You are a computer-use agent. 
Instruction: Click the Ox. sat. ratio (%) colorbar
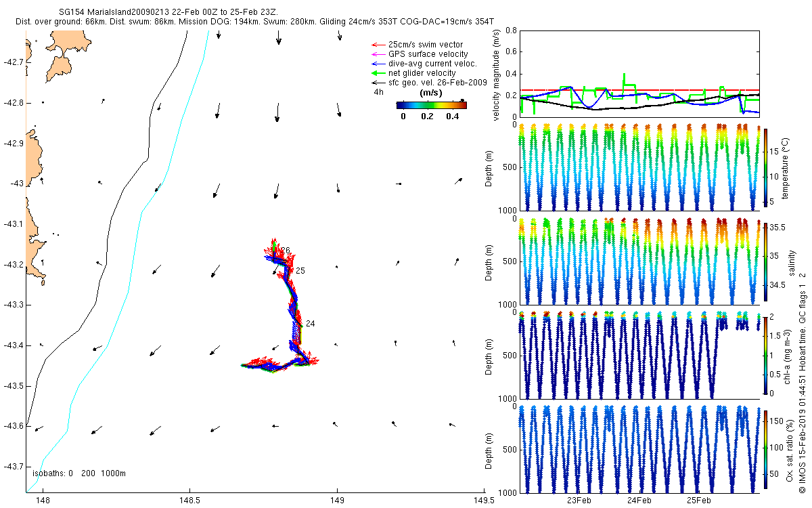(x=766, y=448)
